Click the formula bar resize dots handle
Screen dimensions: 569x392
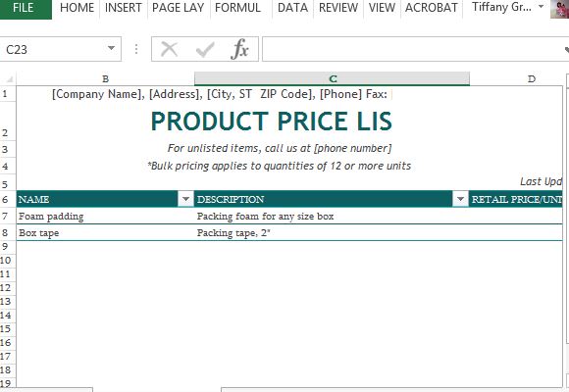(136, 49)
